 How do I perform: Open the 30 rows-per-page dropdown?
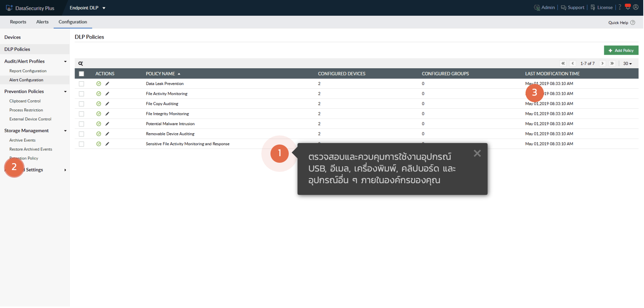pos(627,63)
